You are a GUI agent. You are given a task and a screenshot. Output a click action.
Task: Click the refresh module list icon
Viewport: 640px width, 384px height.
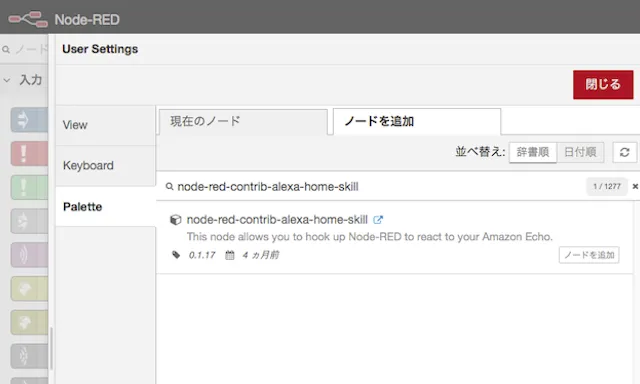tap(624, 152)
